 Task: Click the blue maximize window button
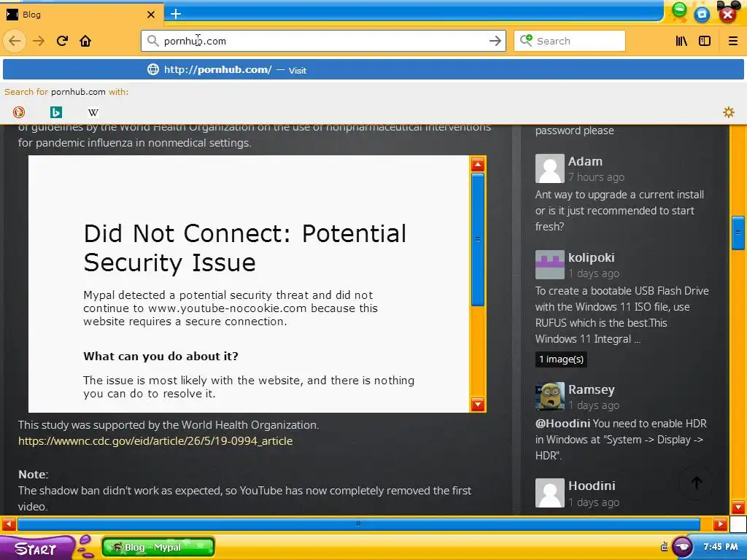(x=702, y=15)
